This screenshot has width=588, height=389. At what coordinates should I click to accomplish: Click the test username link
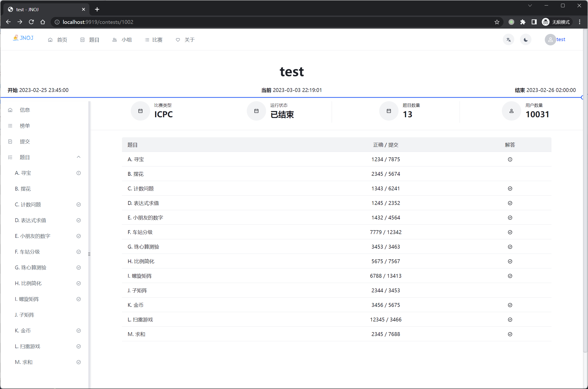point(561,39)
